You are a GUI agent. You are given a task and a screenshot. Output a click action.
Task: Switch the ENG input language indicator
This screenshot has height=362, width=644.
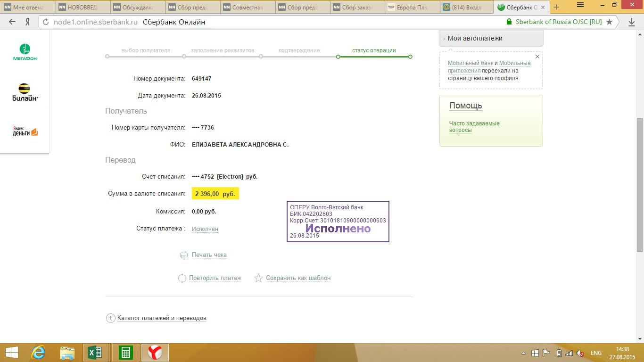click(x=596, y=353)
